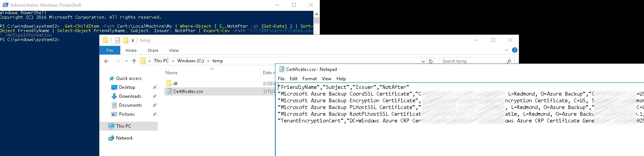
Task: Click the Properties icon in quick access toolbar
Action: coord(118,40)
